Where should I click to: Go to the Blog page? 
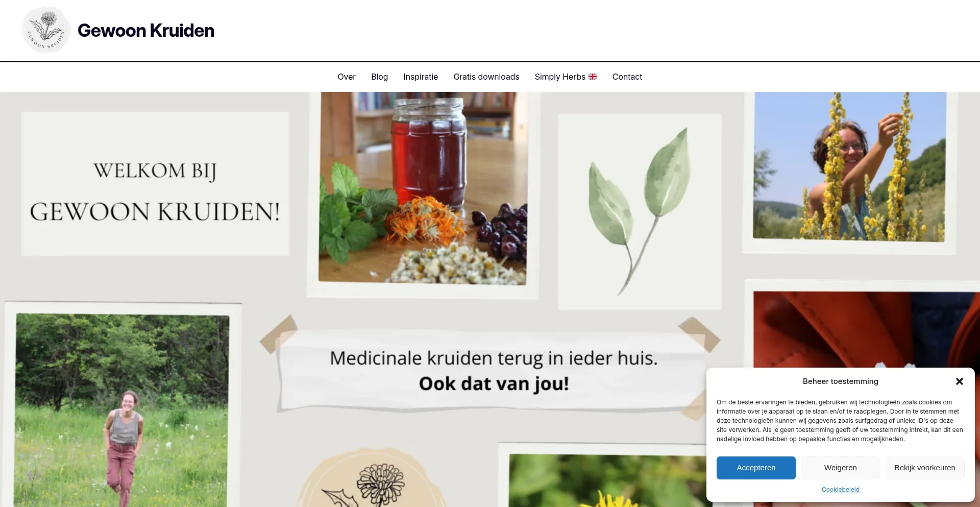(379, 77)
